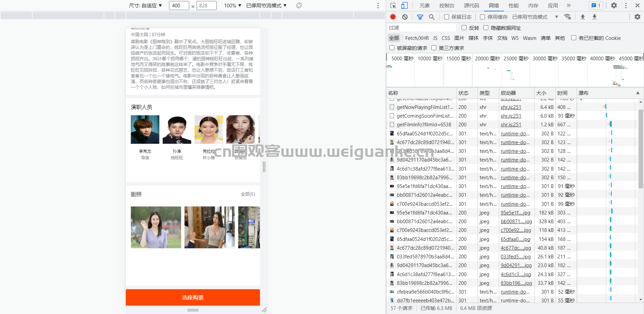The width and height of the screenshot is (644, 314).
Task: Switch to the Performance tab
Action: 514,5
